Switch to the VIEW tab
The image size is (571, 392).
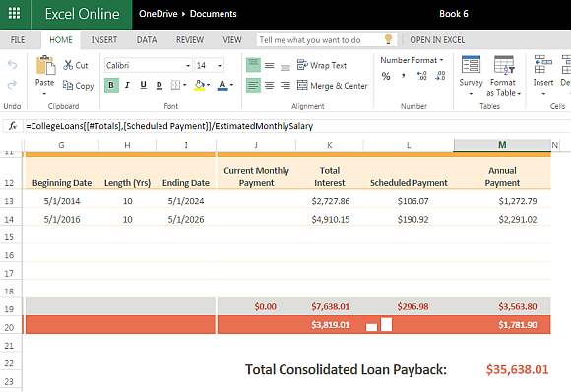[232, 40]
